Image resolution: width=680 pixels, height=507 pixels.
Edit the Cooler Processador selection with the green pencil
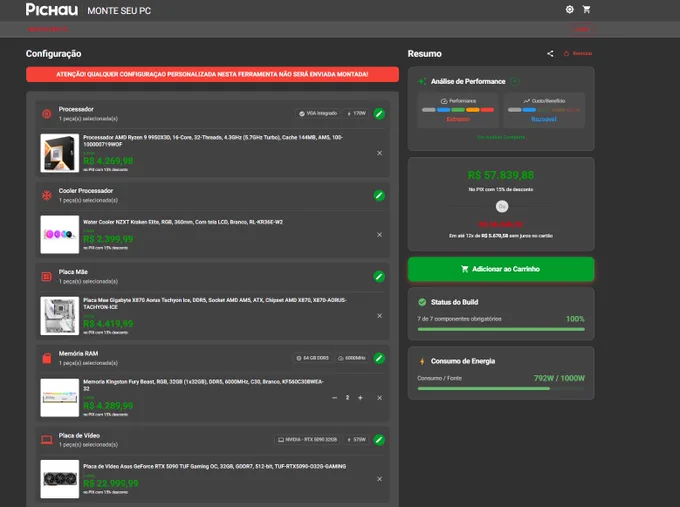point(379,196)
